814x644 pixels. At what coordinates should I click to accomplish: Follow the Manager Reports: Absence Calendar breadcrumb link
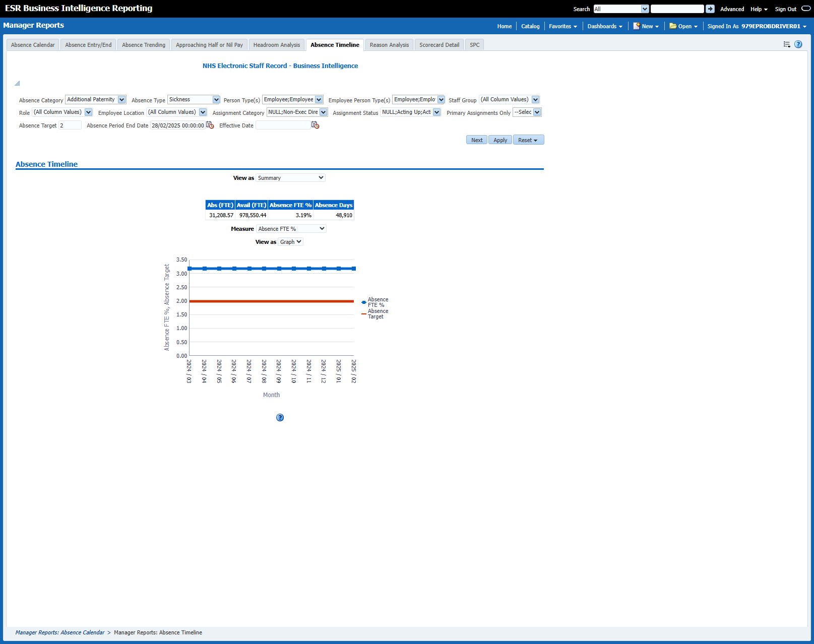click(x=60, y=632)
